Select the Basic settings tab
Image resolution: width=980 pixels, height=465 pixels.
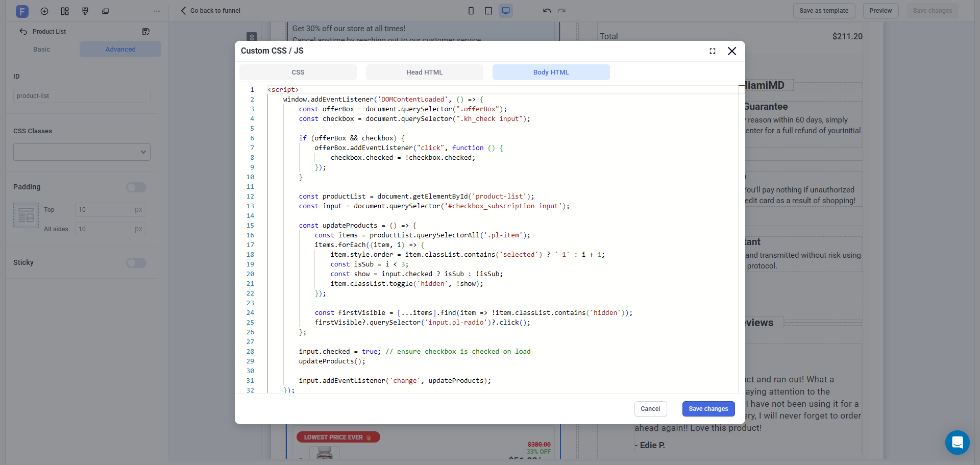pos(42,50)
